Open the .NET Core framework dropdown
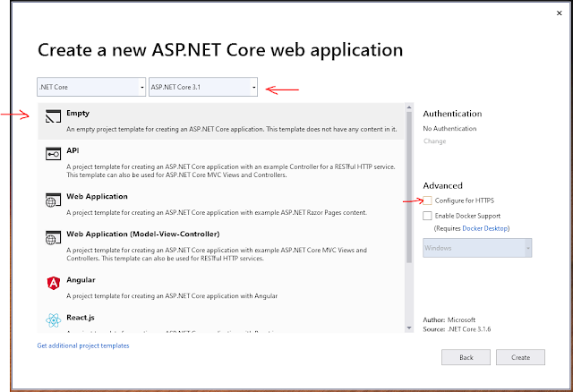Image resolution: width=573 pixels, height=392 pixels. (x=90, y=88)
